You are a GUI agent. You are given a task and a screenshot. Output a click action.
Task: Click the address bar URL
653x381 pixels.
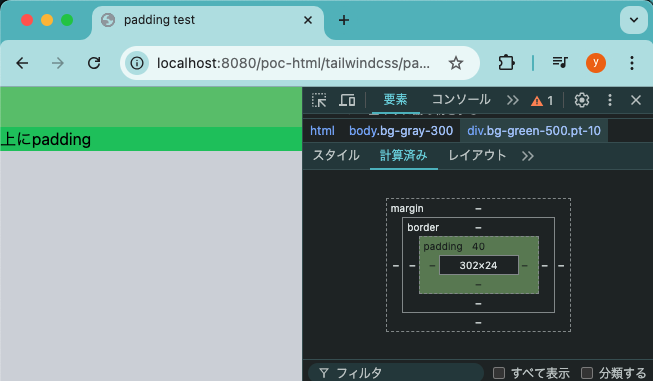(x=293, y=63)
